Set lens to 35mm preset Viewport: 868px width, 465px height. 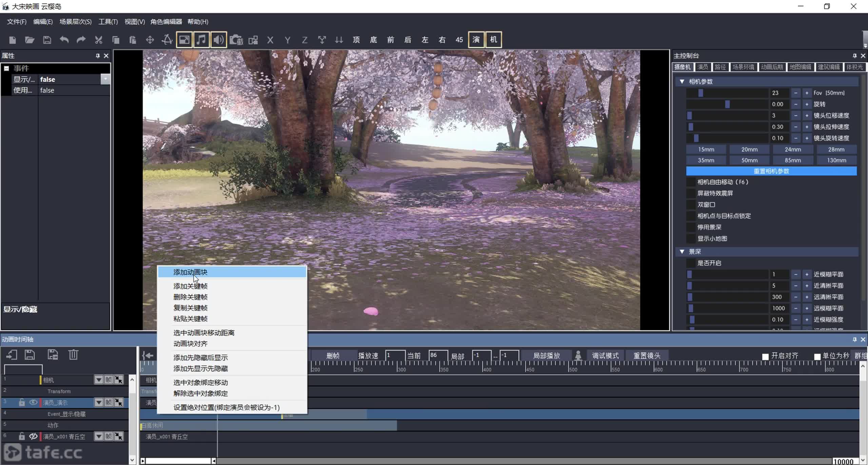point(706,160)
